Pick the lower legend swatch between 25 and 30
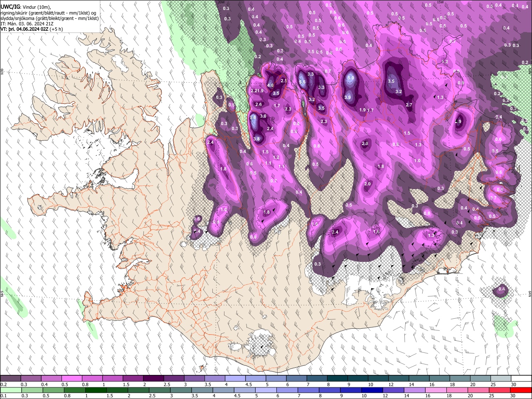Screen dimensions: 532x399 pos(500,390)
